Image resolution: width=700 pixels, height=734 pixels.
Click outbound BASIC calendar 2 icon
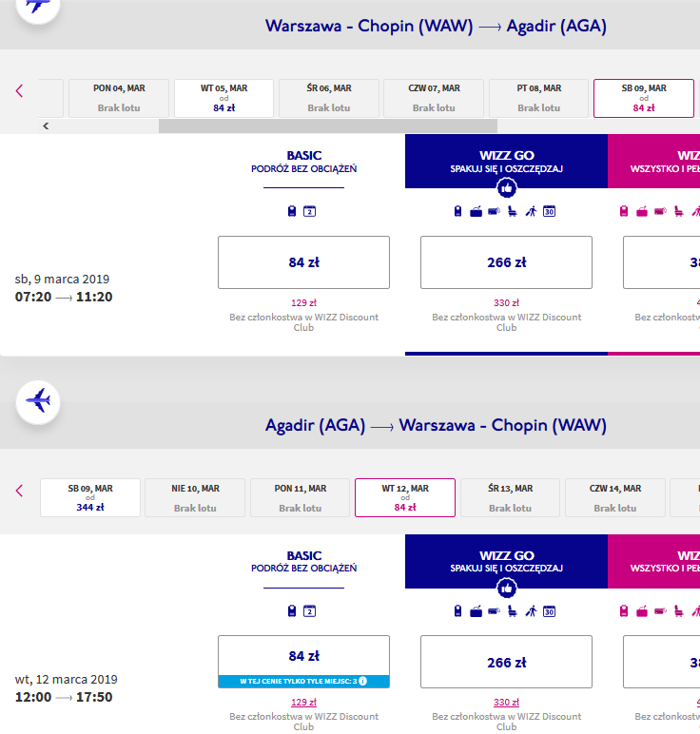click(x=309, y=211)
